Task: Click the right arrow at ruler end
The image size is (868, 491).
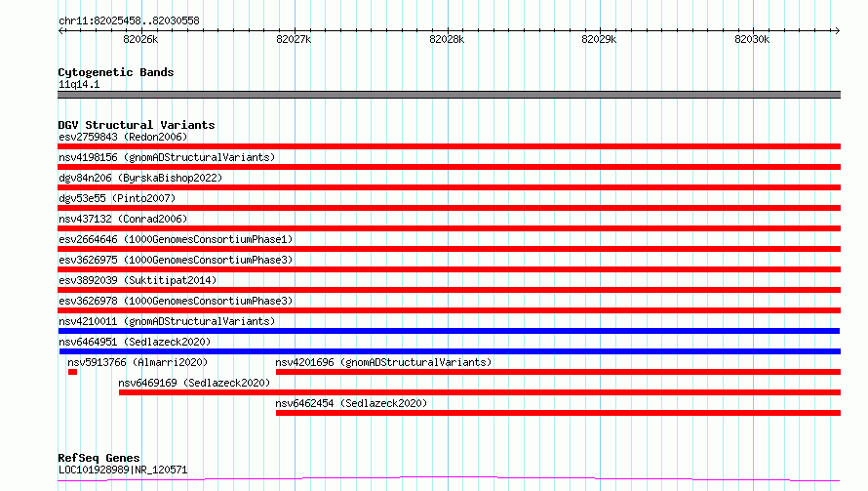Action: (x=837, y=30)
